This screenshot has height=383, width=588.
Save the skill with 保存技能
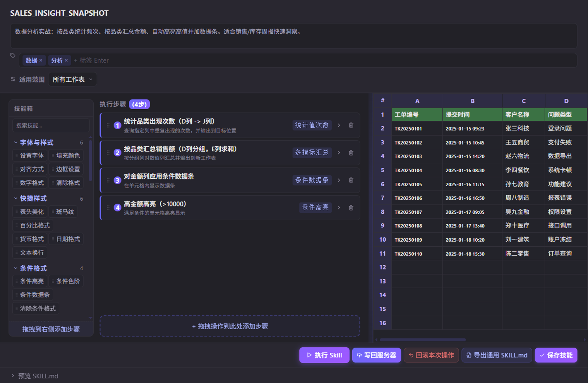[556, 355]
